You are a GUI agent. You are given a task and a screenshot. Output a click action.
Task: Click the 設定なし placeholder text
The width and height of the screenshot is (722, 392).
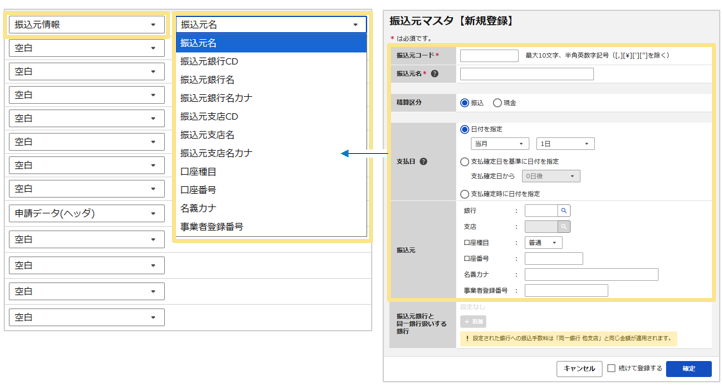click(472, 307)
